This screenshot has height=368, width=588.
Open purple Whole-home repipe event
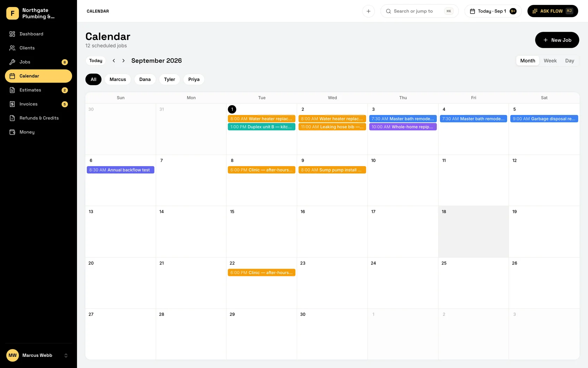point(403,127)
